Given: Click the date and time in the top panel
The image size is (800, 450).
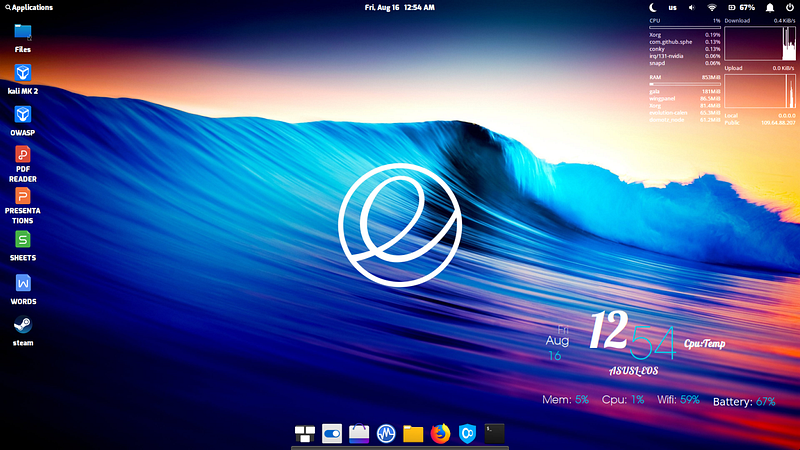Looking at the screenshot, I should [x=399, y=8].
